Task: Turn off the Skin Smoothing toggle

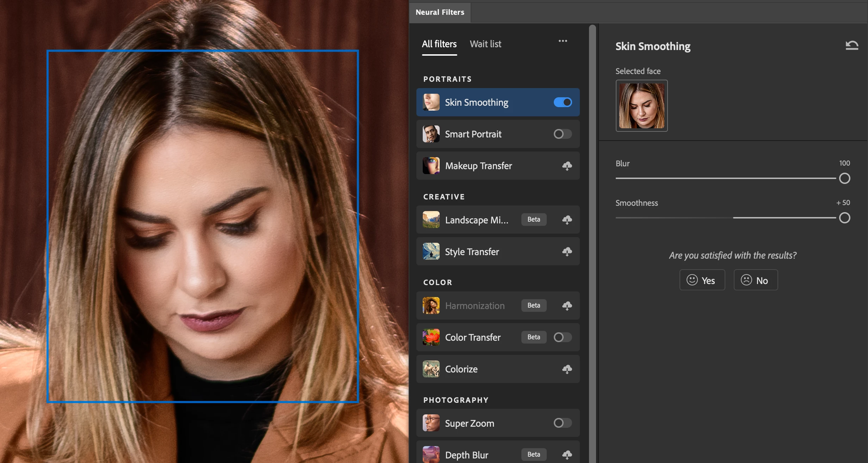Action: [x=563, y=102]
